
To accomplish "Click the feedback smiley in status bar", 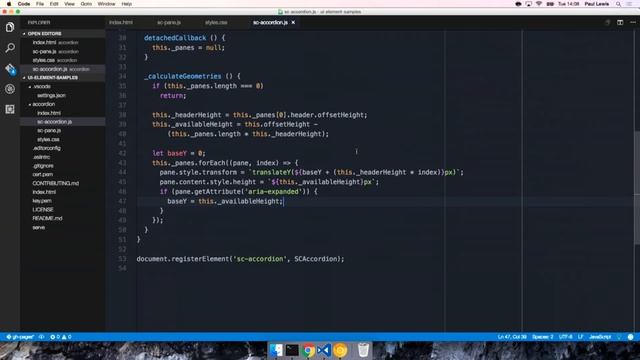I will (x=631, y=337).
